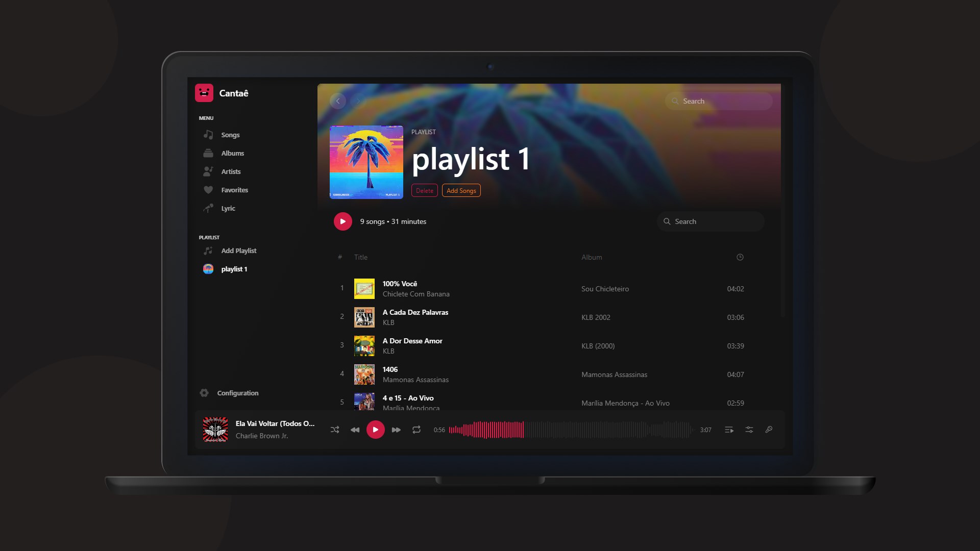Open the equalizer settings icon

click(x=749, y=430)
